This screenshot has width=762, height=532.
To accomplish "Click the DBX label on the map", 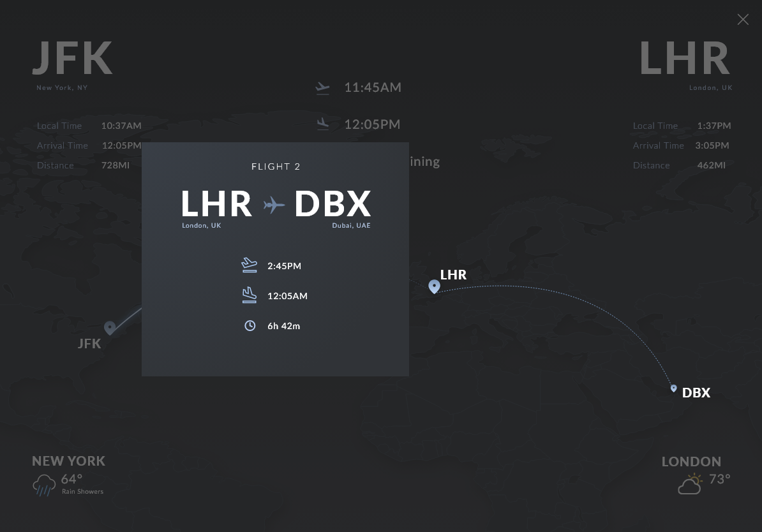I will 696,393.
